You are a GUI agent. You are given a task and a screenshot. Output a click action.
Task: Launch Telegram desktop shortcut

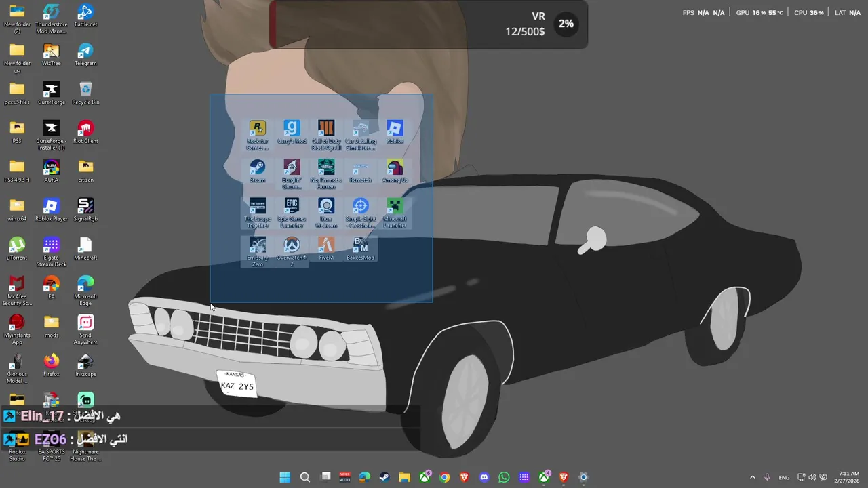[x=85, y=55]
